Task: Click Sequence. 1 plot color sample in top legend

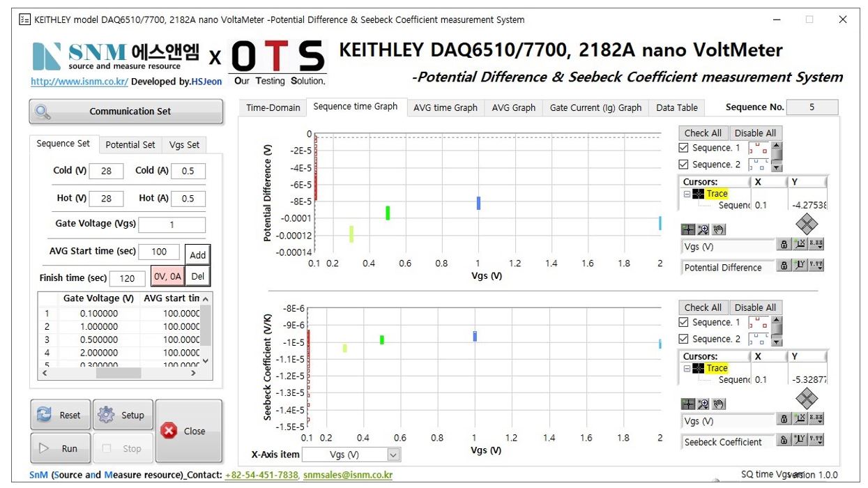Action: (x=758, y=148)
